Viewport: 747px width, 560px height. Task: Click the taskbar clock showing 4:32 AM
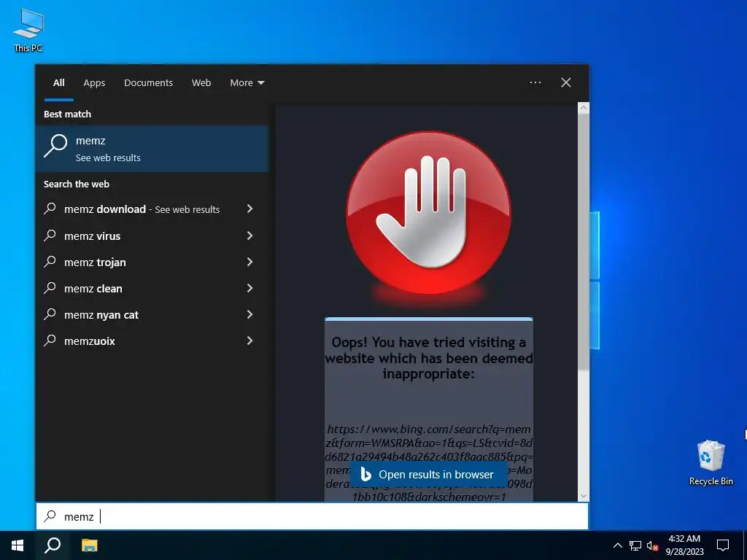[684, 545]
